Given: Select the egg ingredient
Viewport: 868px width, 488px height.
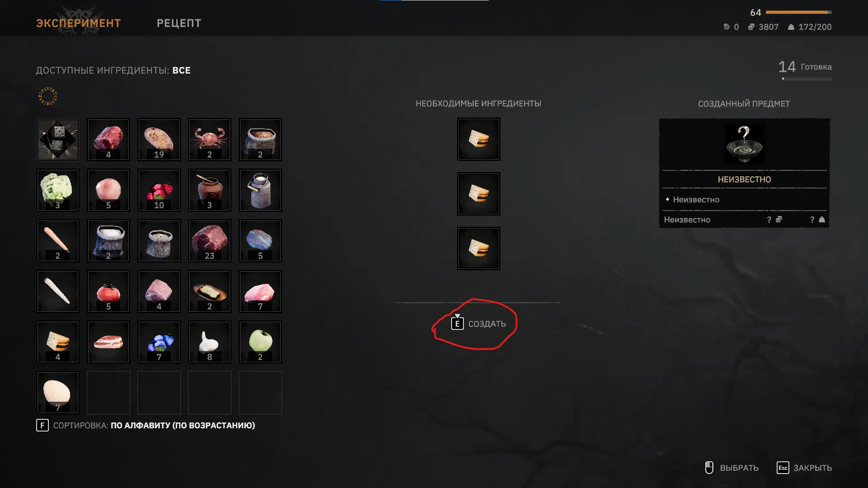Looking at the screenshot, I should (x=58, y=393).
